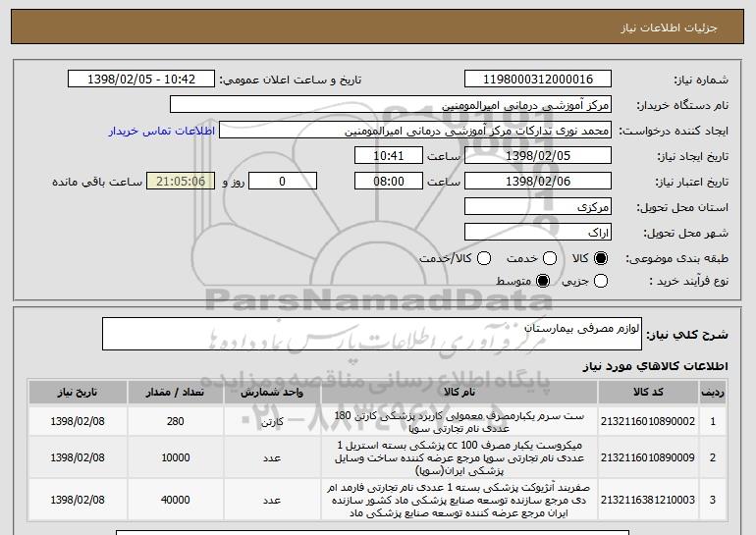The height and width of the screenshot is (535, 756).
Task: Click the 'تعداد / مقدار' column header
Action: [x=175, y=393]
